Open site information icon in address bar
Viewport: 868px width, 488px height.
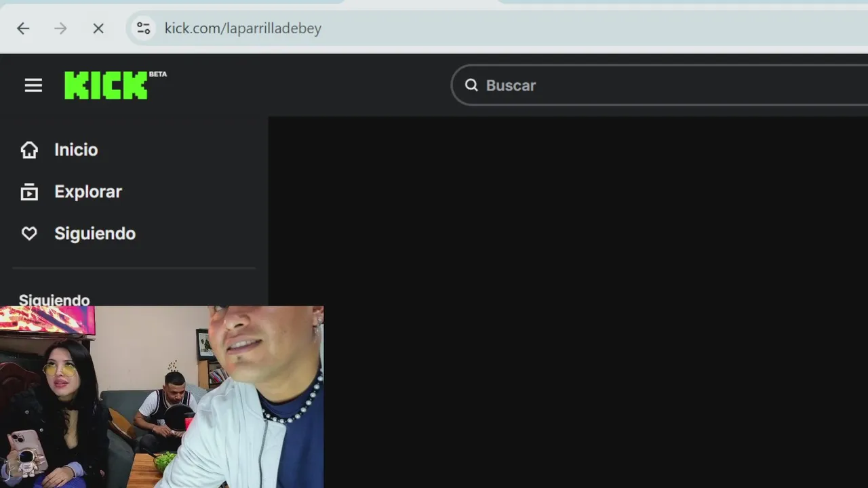tap(143, 28)
